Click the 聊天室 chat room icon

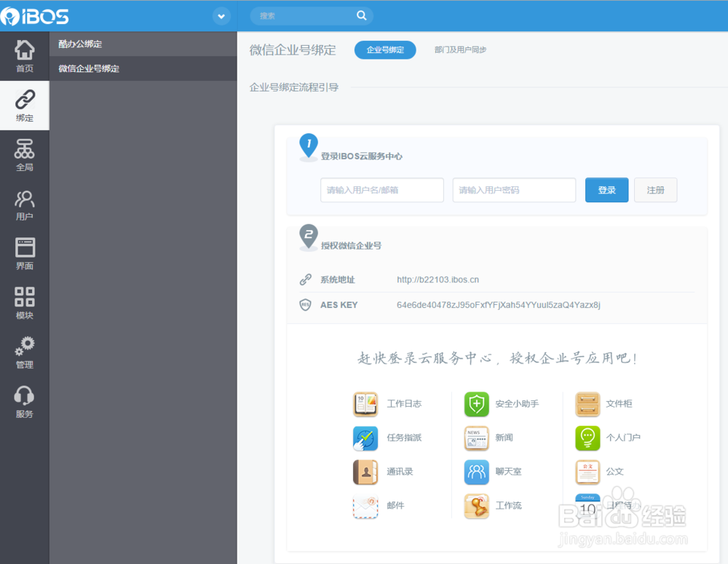coord(476,472)
